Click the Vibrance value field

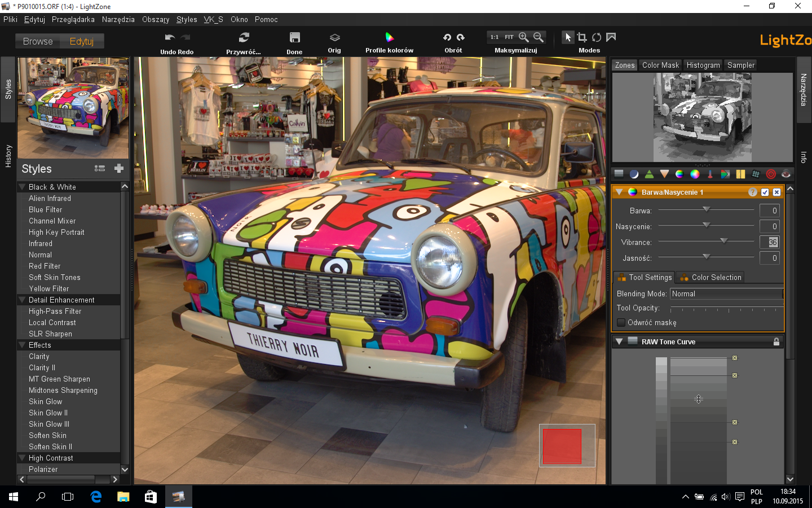click(x=769, y=242)
